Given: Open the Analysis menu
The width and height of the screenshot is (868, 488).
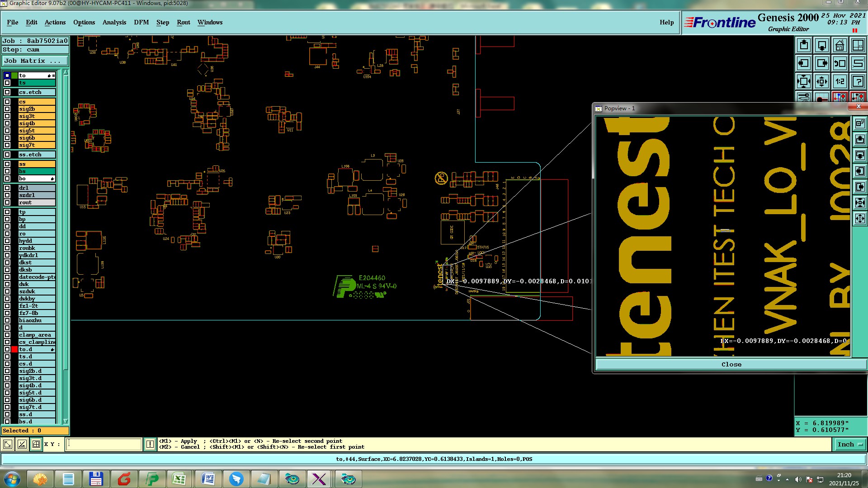Looking at the screenshot, I should pyautogui.click(x=114, y=22).
